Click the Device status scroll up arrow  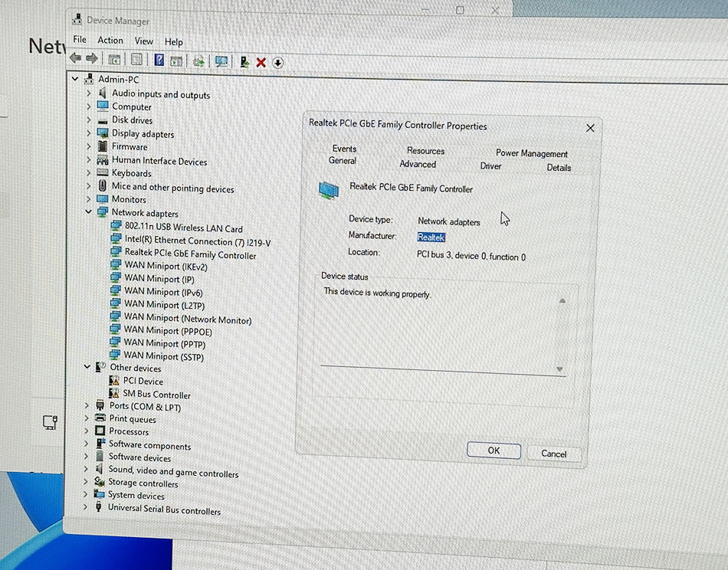coord(562,301)
